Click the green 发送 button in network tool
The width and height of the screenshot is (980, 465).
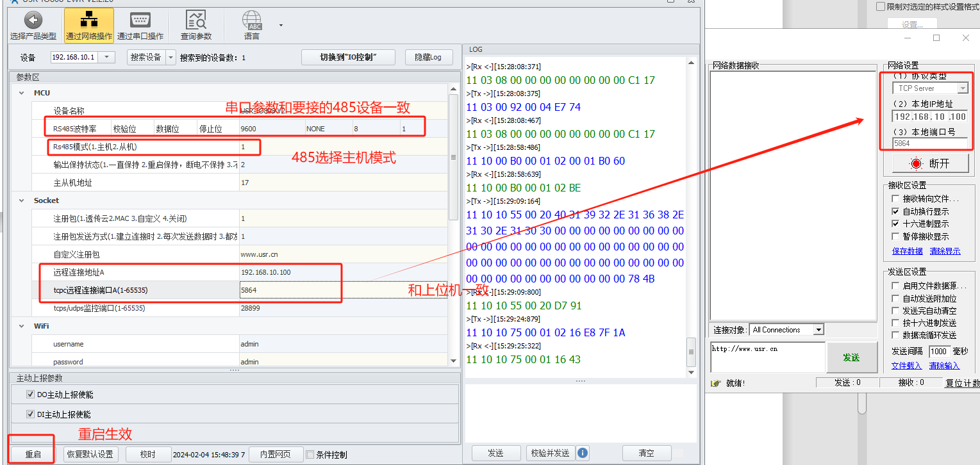point(851,357)
